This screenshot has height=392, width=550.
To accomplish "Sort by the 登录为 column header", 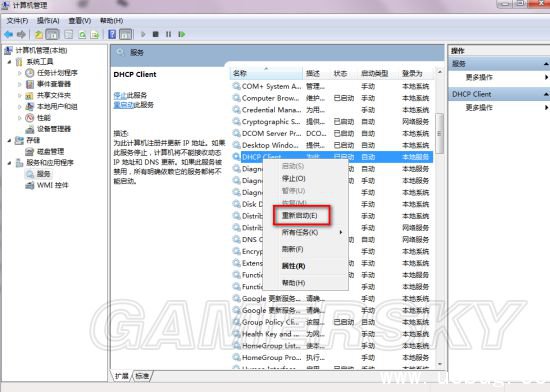I will (x=417, y=73).
